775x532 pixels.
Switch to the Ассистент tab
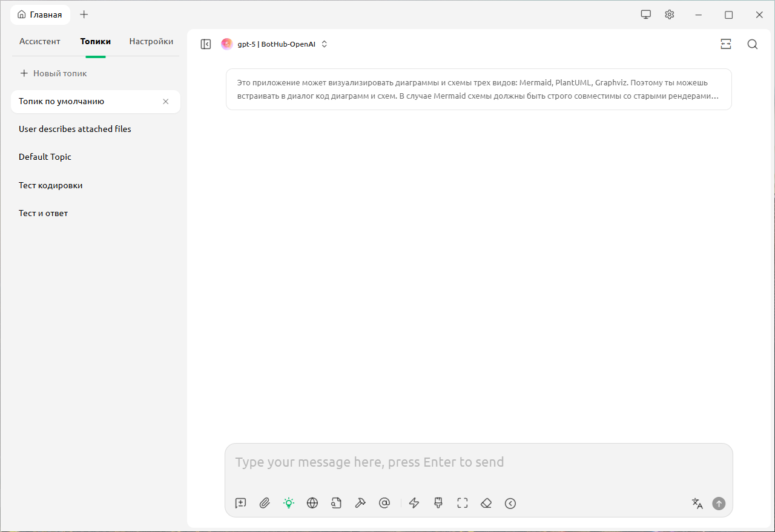tap(40, 41)
